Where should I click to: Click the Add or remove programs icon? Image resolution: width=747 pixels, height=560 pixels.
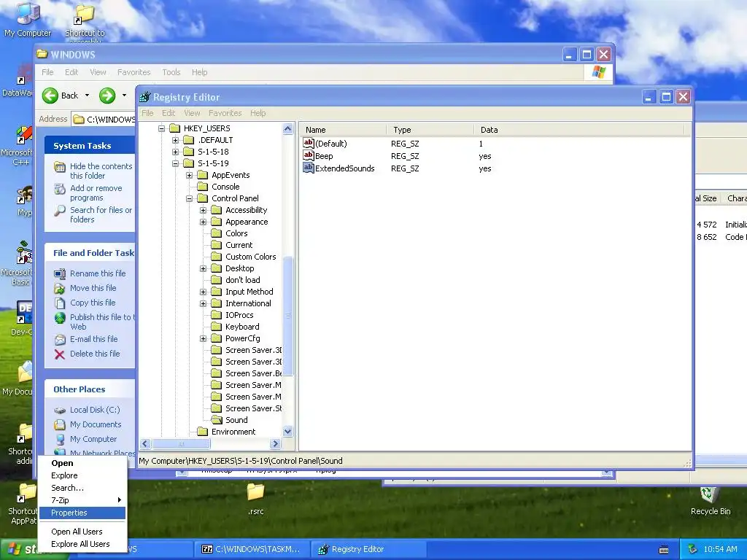(x=60, y=189)
